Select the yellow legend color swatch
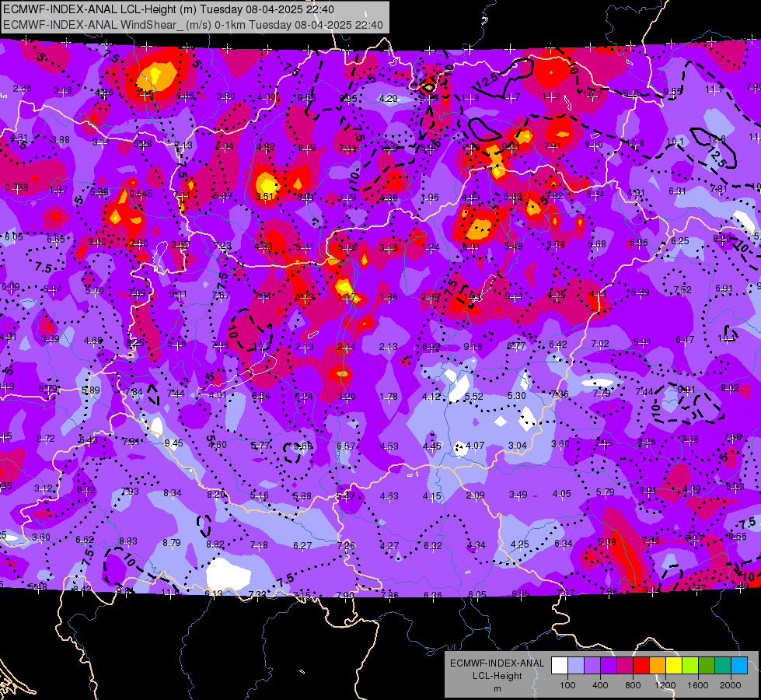The height and width of the screenshot is (700, 761). (x=674, y=666)
